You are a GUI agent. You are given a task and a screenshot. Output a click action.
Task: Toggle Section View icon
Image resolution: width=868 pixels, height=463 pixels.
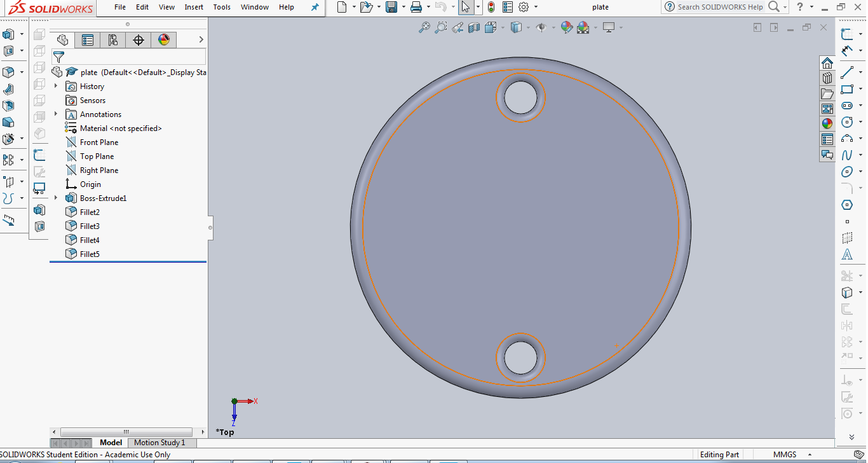(x=474, y=27)
